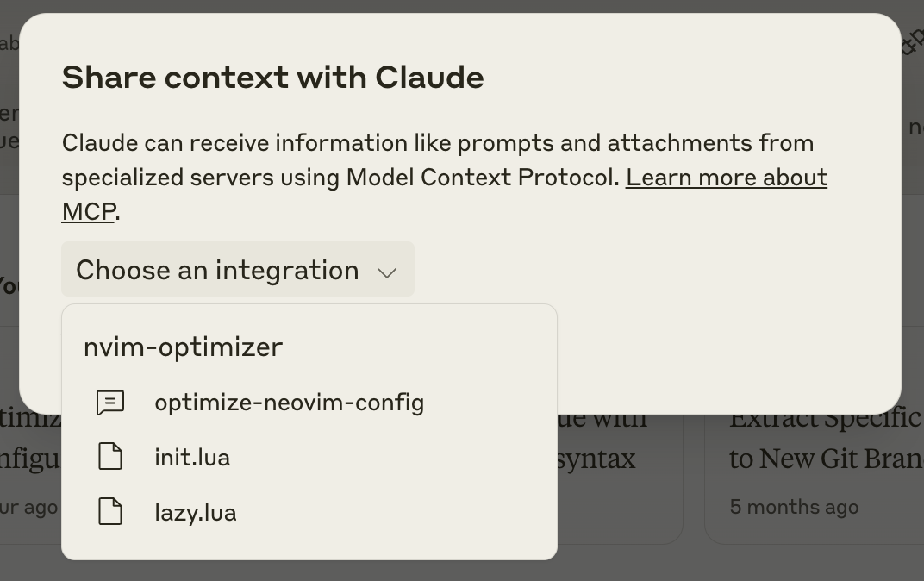Click the document icon next to lazy.lua
Screen dimensions: 924x581
[110, 511]
